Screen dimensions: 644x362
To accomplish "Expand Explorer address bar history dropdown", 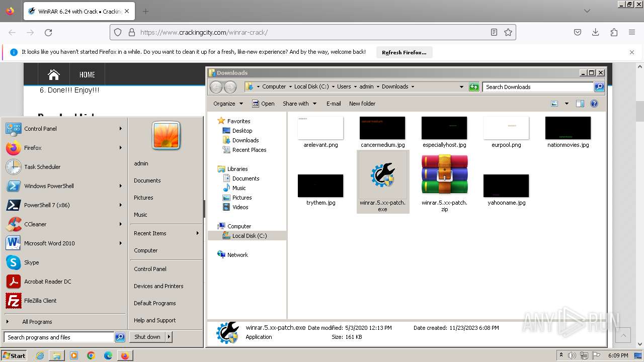I will [461, 87].
